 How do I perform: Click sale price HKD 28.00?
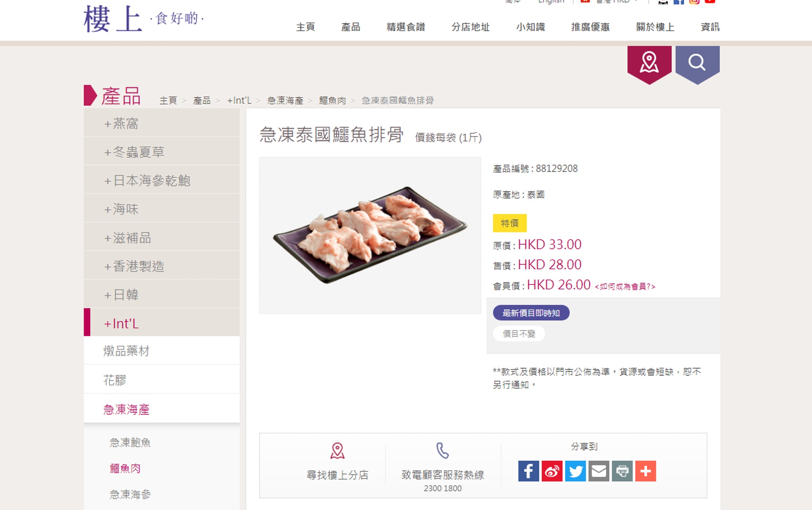point(550,265)
